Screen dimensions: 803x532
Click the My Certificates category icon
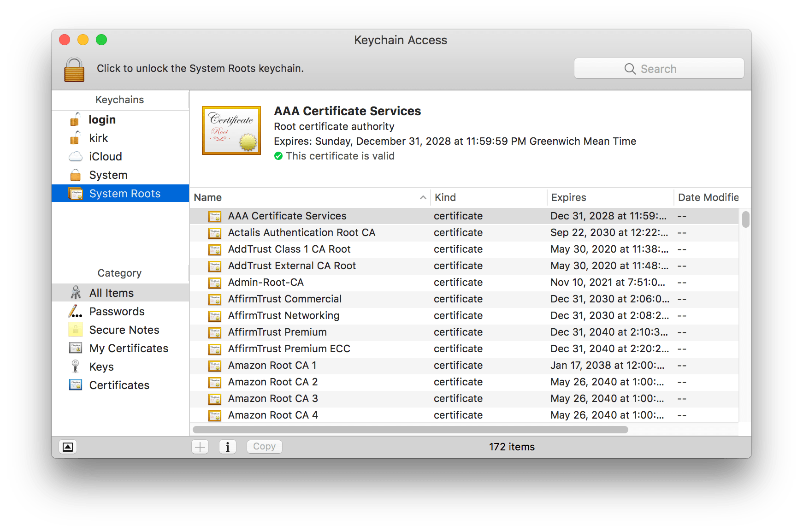75,348
